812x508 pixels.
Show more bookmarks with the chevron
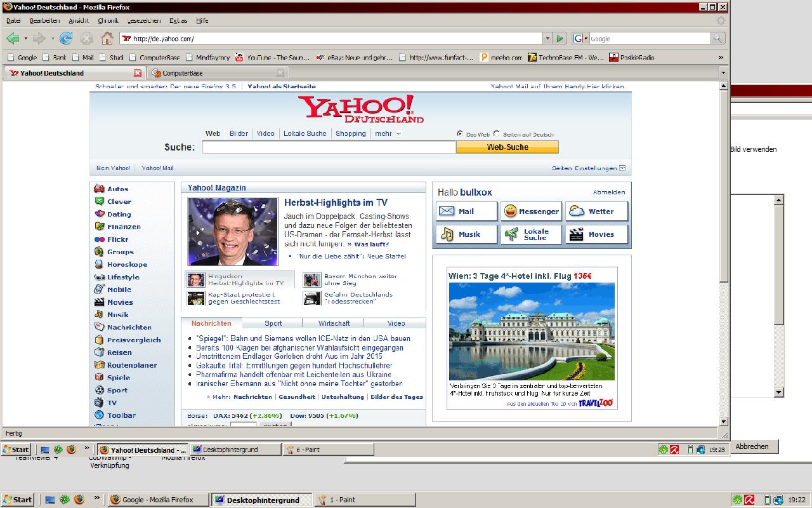click(721, 57)
